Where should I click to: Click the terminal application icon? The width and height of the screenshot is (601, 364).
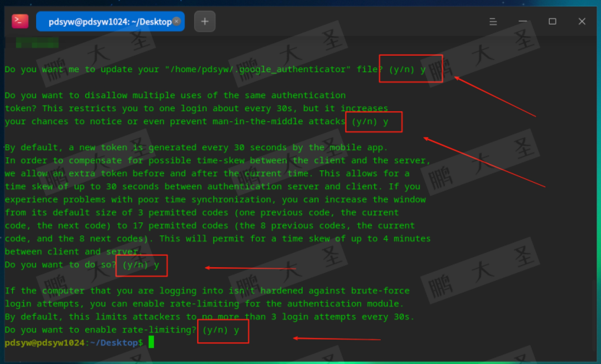point(20,21)
